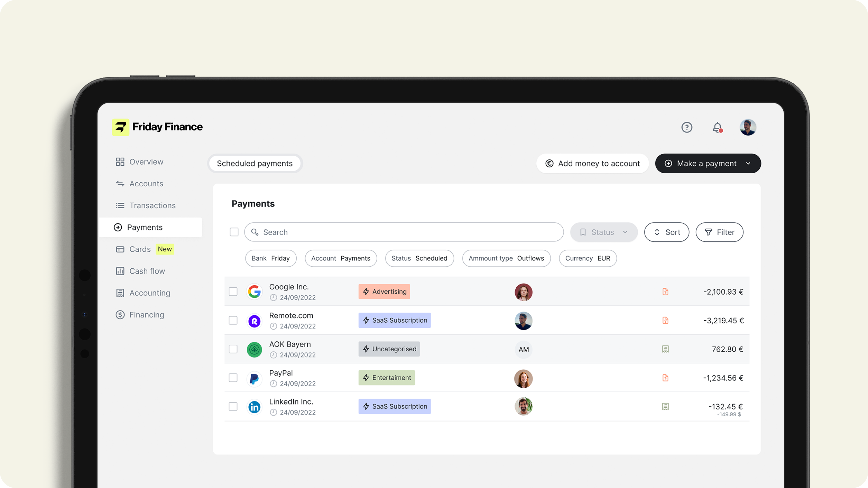
Task: Open the Sort options
Action: pos(667,232)
